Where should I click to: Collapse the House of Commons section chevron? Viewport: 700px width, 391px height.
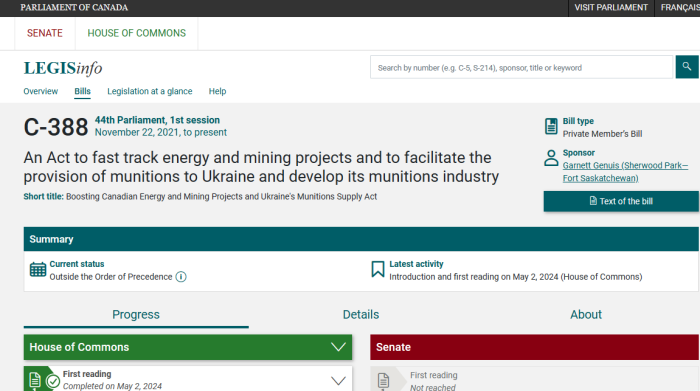pyautogui.click(x=338, y=347)
